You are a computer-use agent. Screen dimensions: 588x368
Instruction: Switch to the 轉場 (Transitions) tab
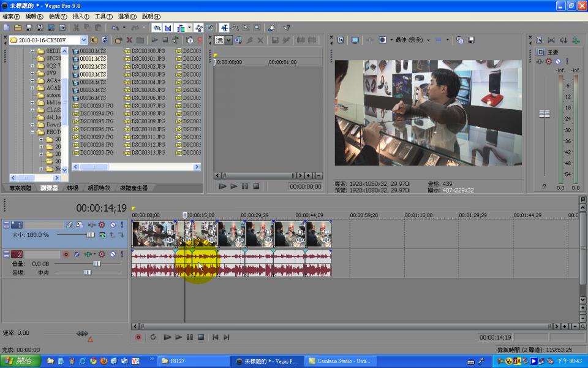click(73, 188)
